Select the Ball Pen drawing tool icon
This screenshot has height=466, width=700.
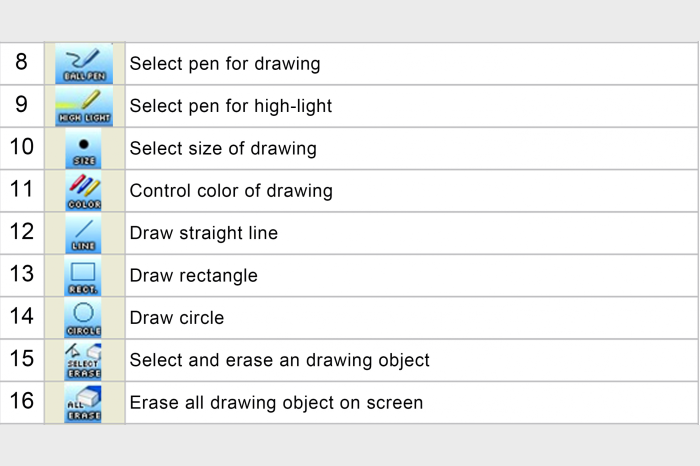(83, 64)
